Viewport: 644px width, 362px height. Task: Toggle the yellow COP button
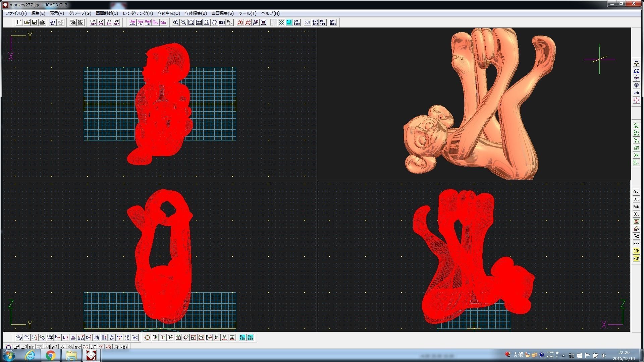pos(636,251)
